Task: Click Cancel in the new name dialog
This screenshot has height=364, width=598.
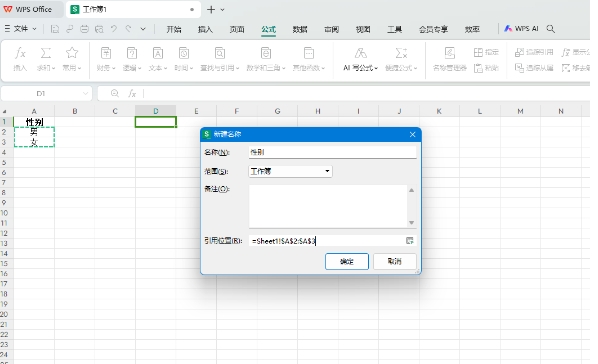Action: 394,261
